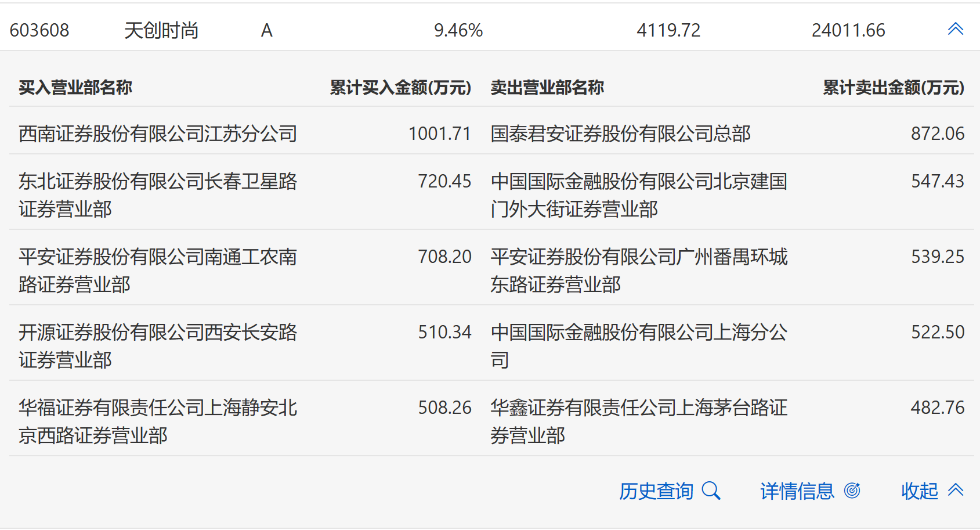
Task: Click the 24011.66 amount
Action: [848, 30]
